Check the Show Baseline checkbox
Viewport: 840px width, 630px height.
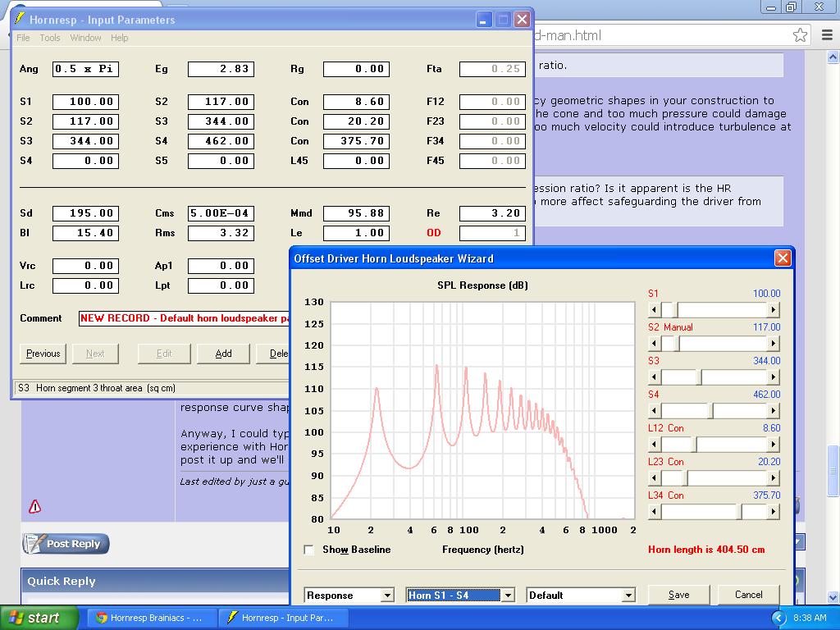308,550
